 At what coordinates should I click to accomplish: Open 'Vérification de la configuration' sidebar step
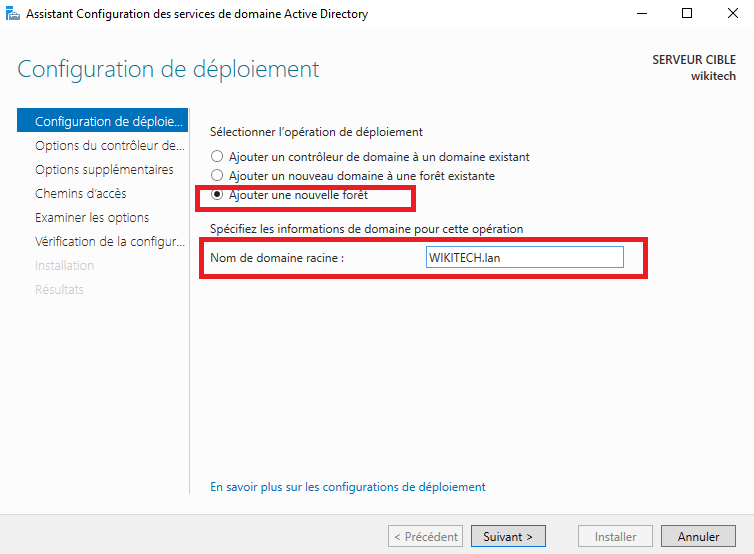(x=110, y=242)
